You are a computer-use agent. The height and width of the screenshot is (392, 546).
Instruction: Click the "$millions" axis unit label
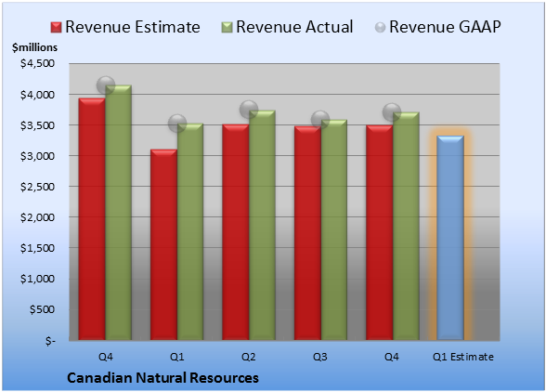click(35, 47)
